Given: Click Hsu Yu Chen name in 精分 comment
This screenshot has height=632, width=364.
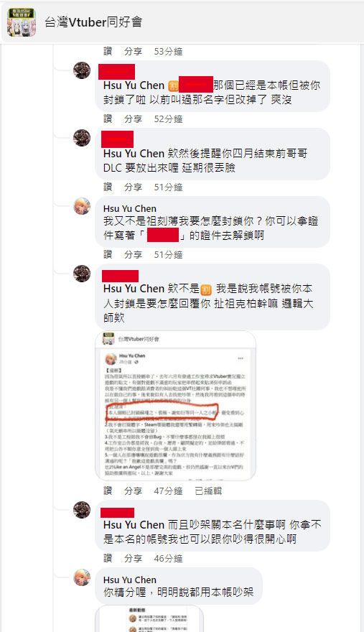Looking at the screenshot, I should pyautogui.click(x=130, y=580).
